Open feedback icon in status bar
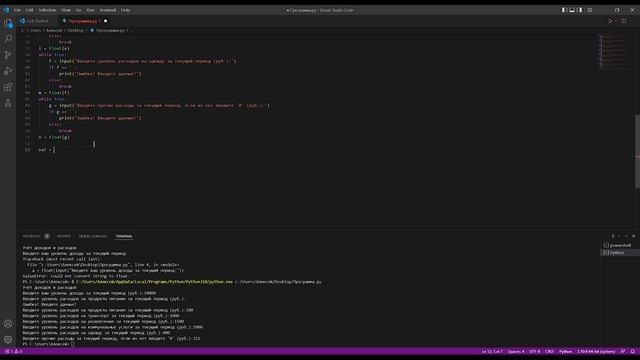The height and width of the screenshot is (360, 640). coord(623,351)
